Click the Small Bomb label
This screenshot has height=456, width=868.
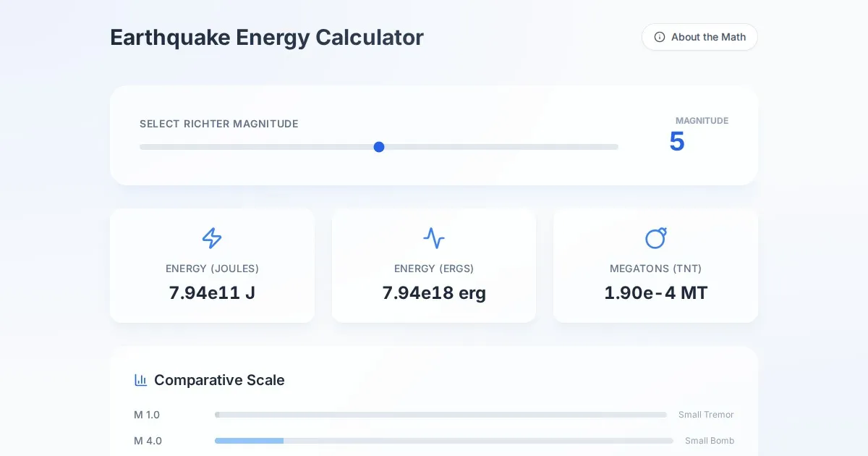[710, 441]
